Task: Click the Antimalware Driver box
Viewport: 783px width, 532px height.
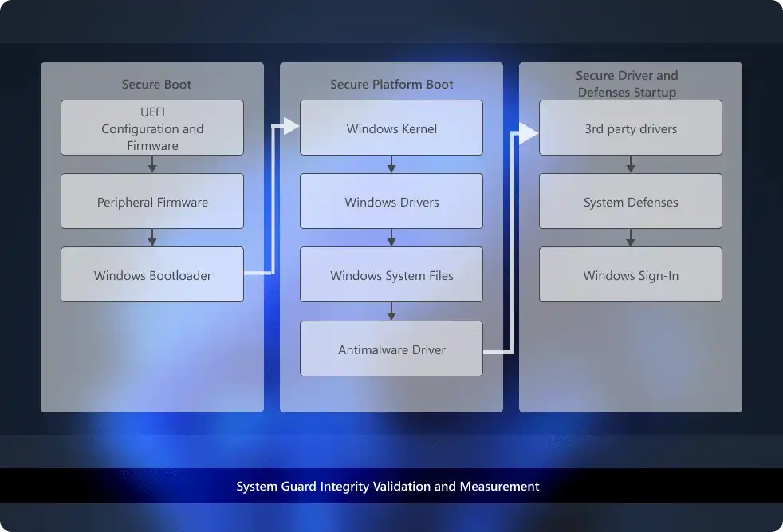Action: (x=391, y=349)
